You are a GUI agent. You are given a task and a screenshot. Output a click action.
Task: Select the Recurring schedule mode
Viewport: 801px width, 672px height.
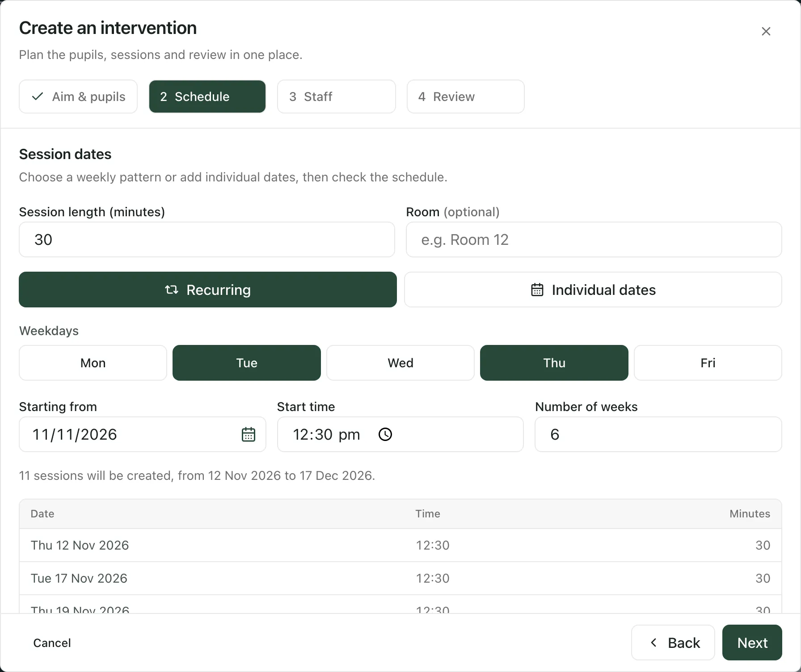coord(208,290)
